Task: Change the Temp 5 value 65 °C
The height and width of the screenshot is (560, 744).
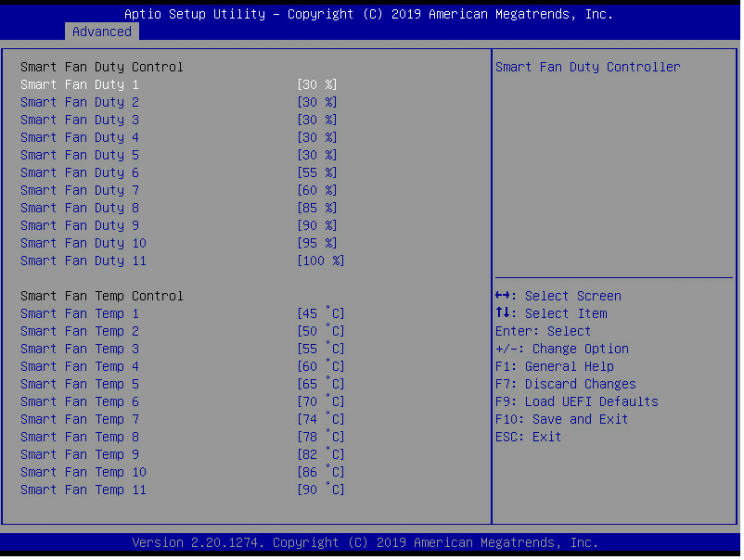Action: tap(321, 384)
